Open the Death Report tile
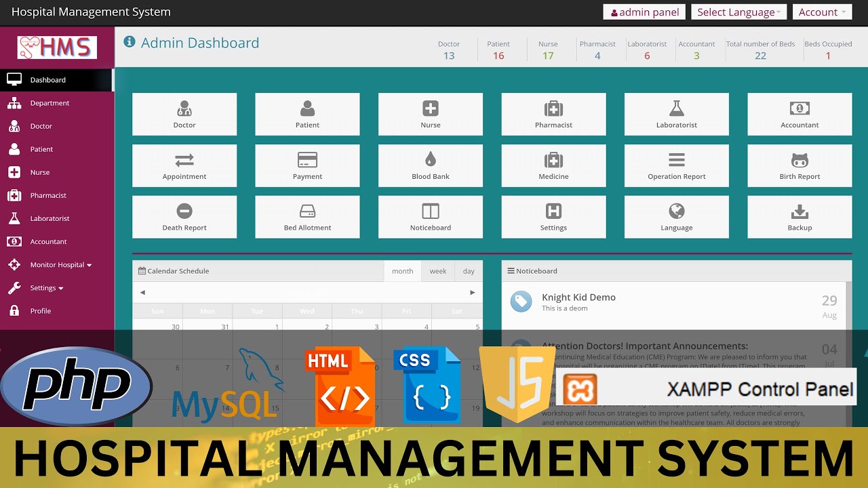Image resolution: width=868 pixels, height=488 pixels. pos(184,218)
